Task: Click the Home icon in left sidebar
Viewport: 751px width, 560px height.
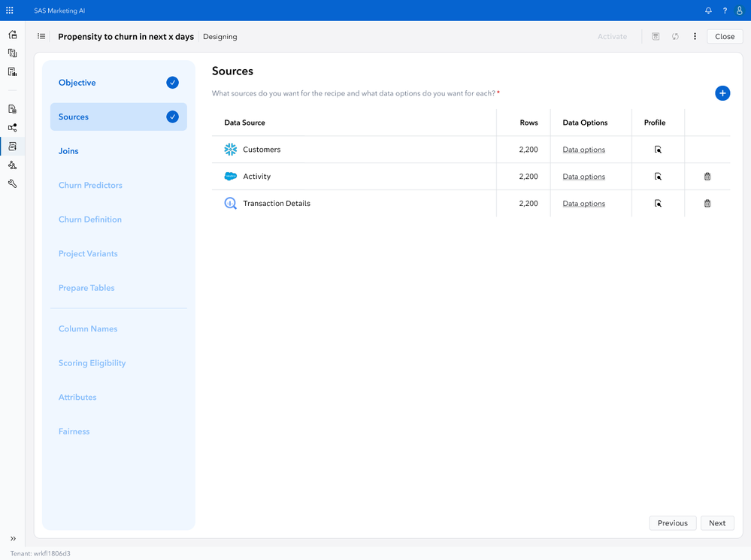Action: (13, 35)
